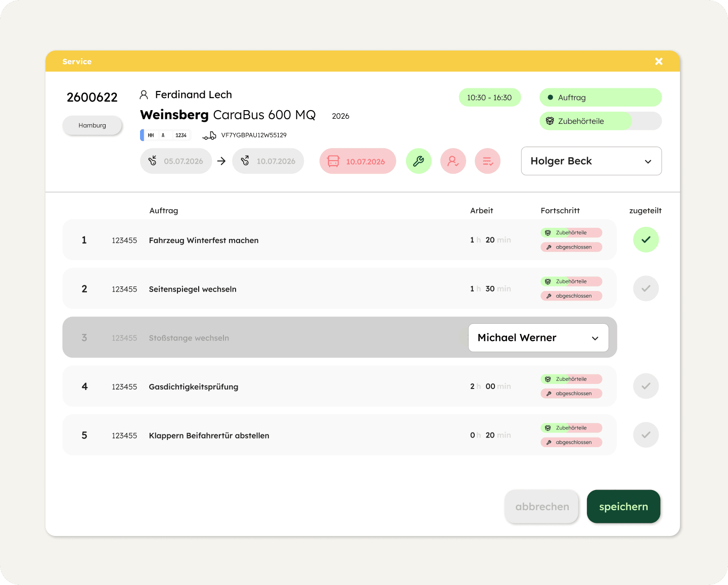Open the Holger Beck mechanic dropdown

pos(591,161)
